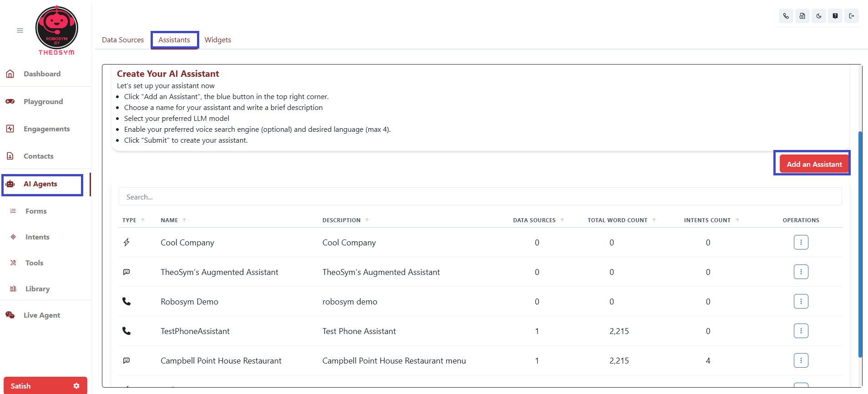The width and height of the screenshot is (868, 394).
Task: Click Campbell Point House Restaurant name cell
Action: 221,361
